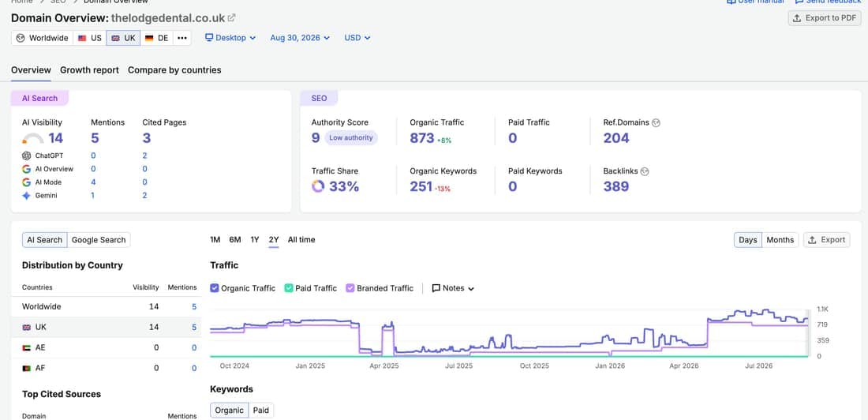Switch to the Growth report tab
Screen dimensions: 868x420
point(90,70)
